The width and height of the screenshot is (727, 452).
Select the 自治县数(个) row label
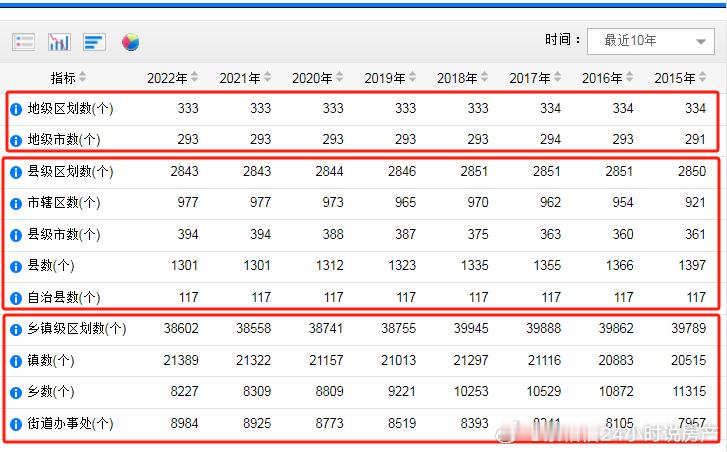64,297
